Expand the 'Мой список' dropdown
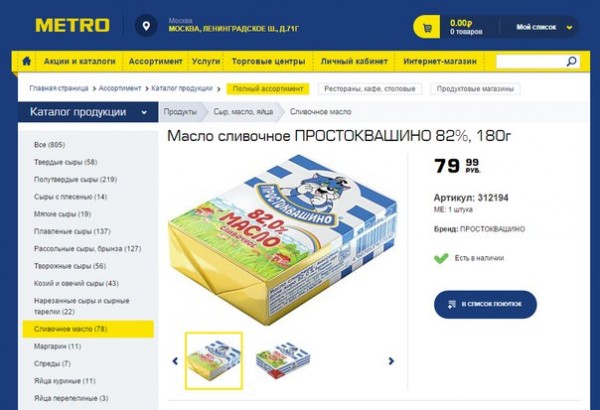 pyautogui.click(x=543, y=27)
